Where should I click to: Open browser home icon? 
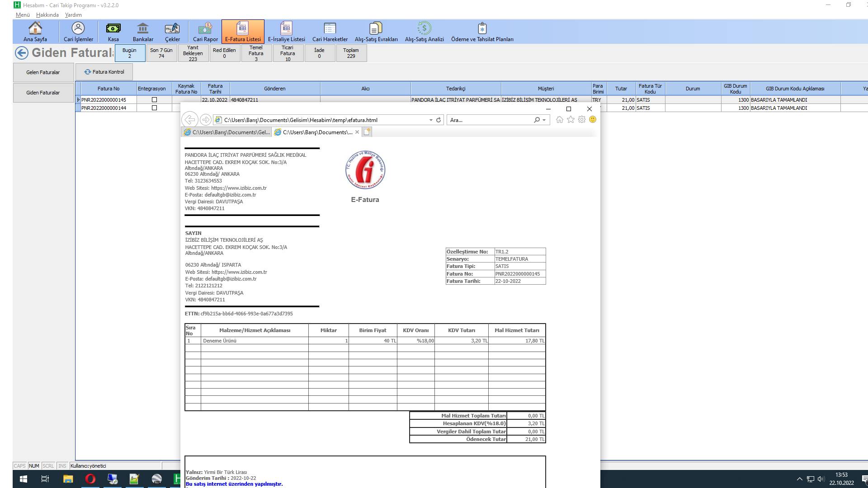point(560,120)
